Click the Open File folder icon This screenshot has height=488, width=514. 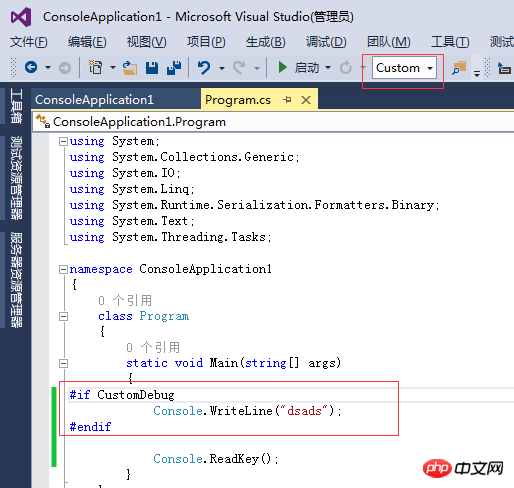pyautogui.click(x=130, y=68)
